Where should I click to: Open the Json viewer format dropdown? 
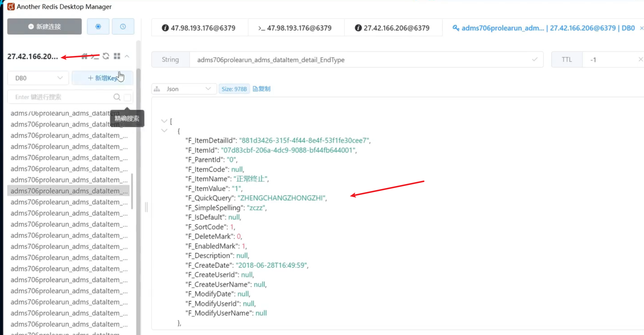pyautogui.click(x=184, y=89)
